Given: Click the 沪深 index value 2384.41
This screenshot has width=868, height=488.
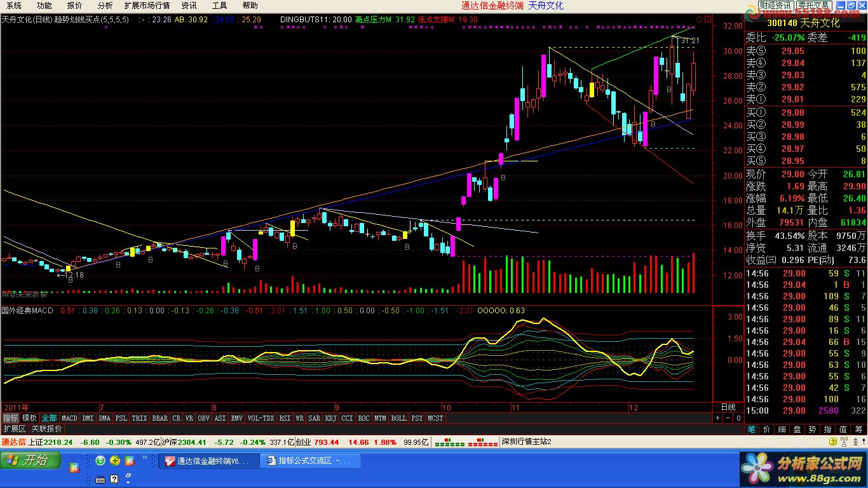Looking at the screenshot, I should tap(191, 442).
